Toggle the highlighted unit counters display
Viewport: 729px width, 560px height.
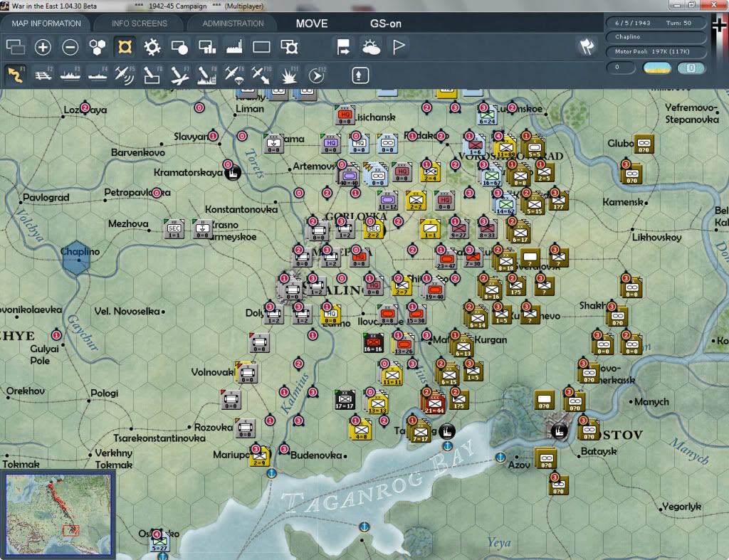click(125, 47)
